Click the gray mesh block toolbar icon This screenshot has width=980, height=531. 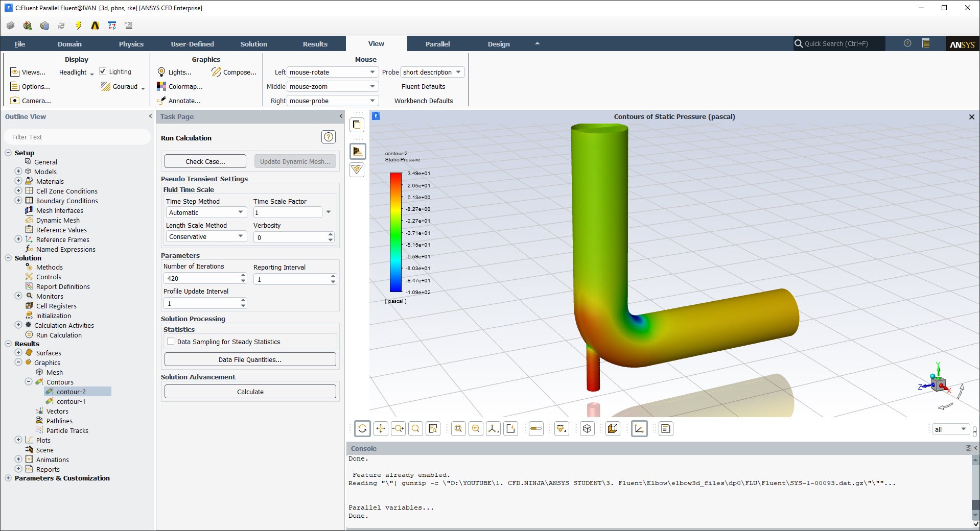click(x=10, y=25)
